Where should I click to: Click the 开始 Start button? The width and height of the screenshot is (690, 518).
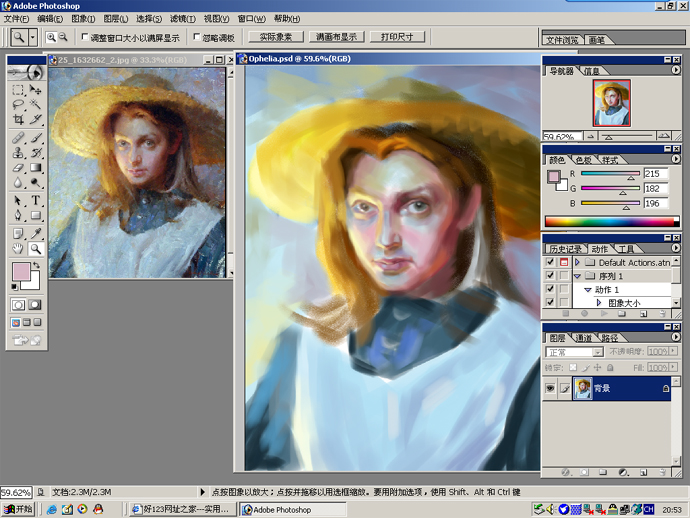(x=18, y=509)
